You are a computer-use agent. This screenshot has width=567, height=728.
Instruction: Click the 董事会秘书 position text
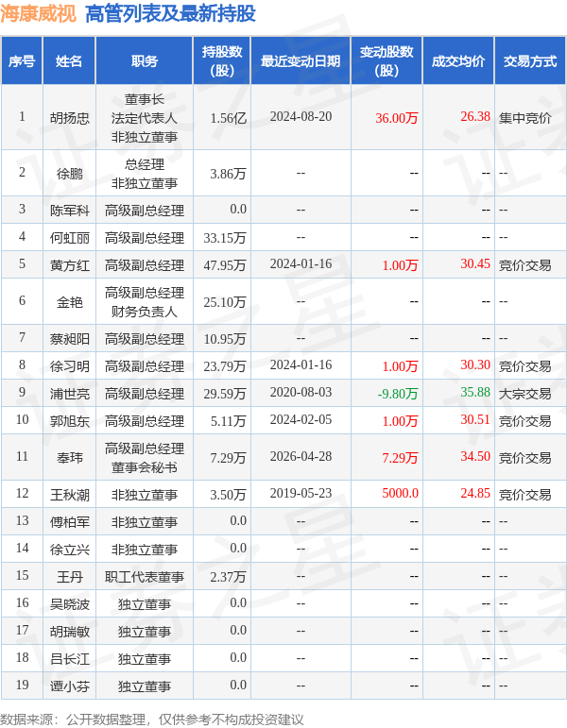[x=144, y=467]
